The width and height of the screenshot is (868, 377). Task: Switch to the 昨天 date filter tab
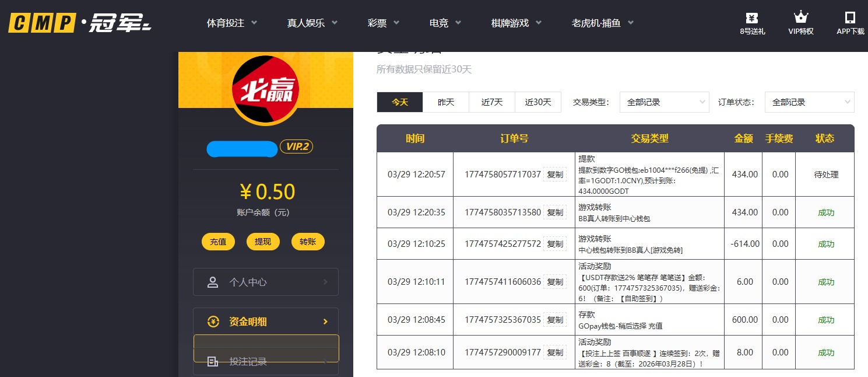[445, 102]
